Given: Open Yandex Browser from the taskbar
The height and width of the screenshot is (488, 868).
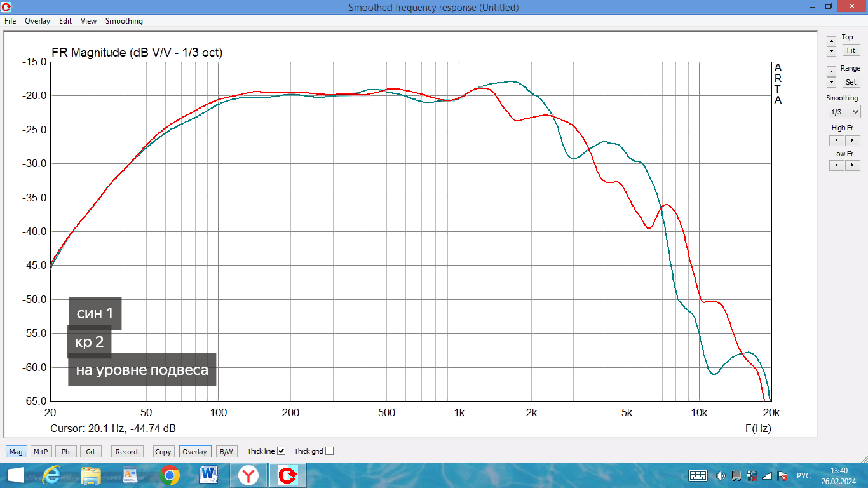Looking at the screenshot, I should (248, 475).
